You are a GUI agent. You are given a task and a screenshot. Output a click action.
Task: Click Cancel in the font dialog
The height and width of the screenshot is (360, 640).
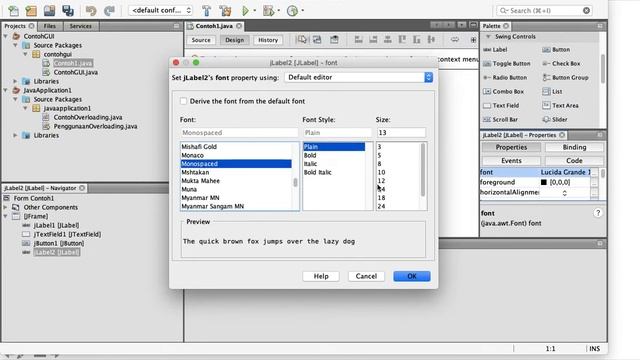[366, 276]
